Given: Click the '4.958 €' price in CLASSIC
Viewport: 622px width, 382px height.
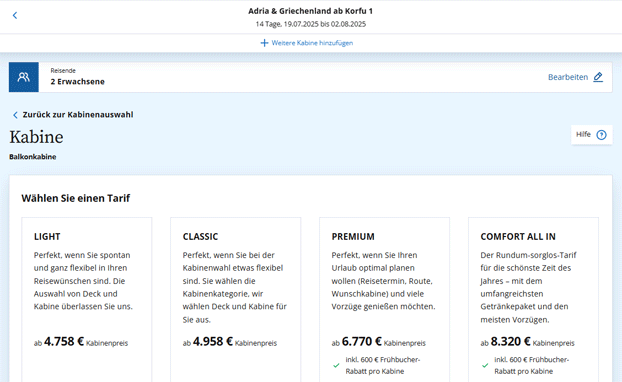Looking at the screenshot, I should click(x=213, y=342).
